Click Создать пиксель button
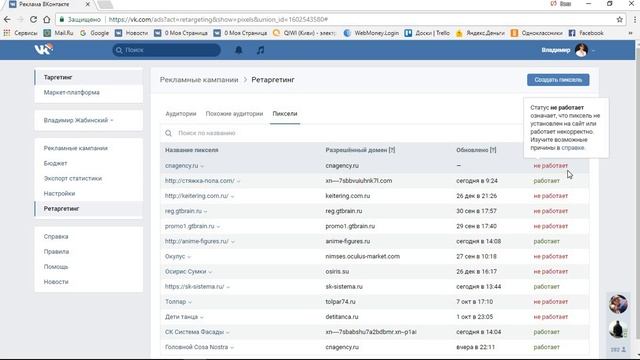Image resolution: width=640 pixels, height=360 pixels. coord(558,80)
